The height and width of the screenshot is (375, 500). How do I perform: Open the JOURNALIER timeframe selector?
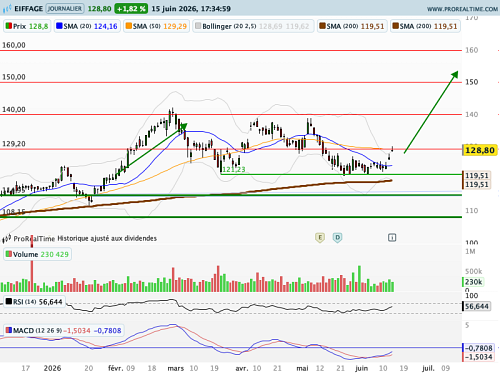(x=65, y=9)
